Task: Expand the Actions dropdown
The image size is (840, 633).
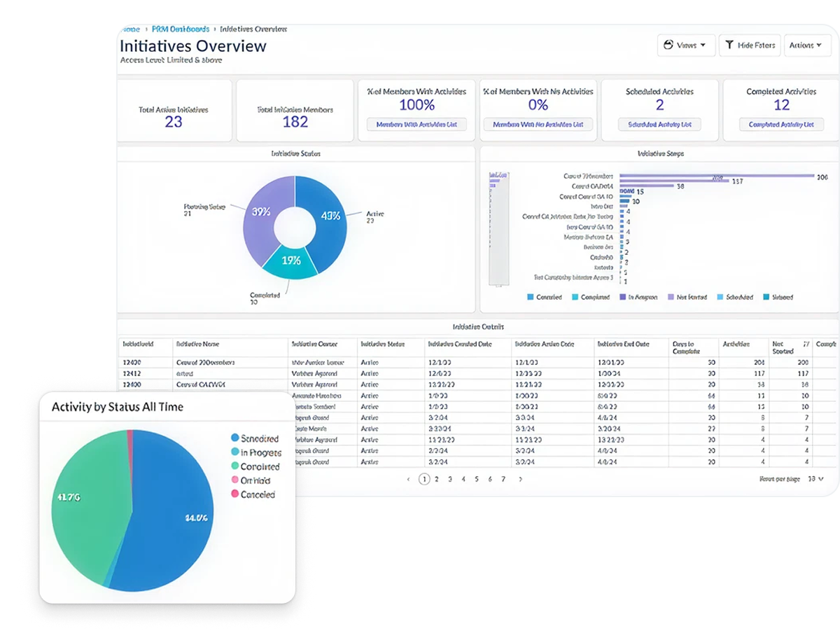Action: click(805, 46)
